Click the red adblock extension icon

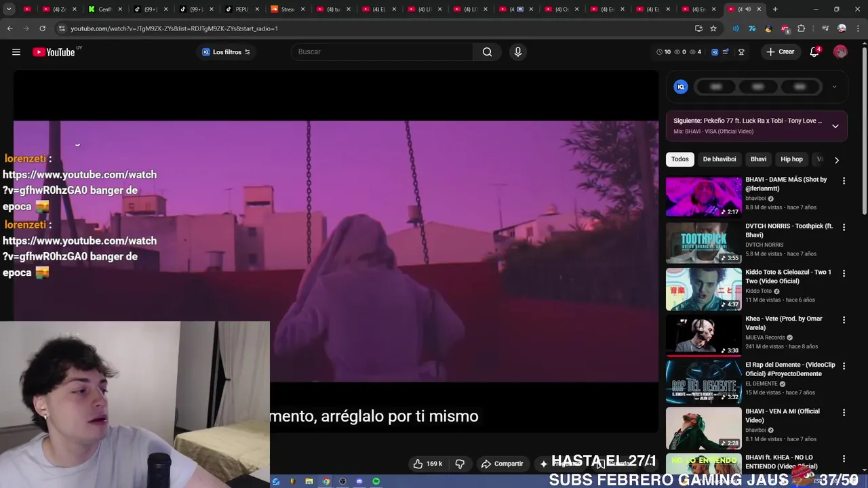coord(785,28)
